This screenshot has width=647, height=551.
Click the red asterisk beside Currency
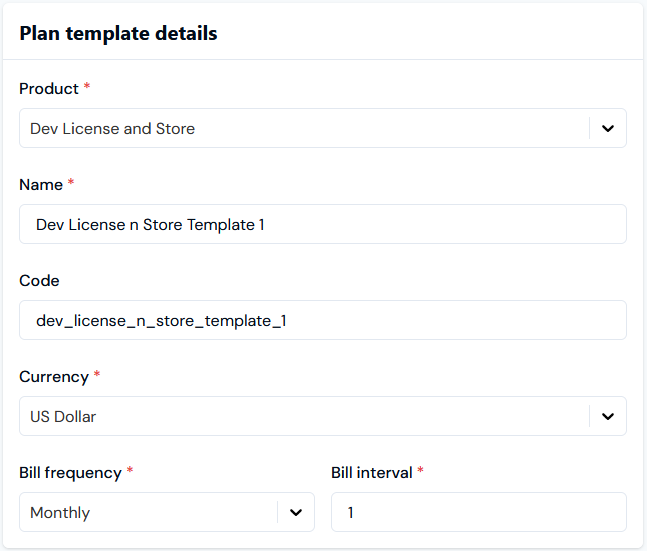point(97,374)
